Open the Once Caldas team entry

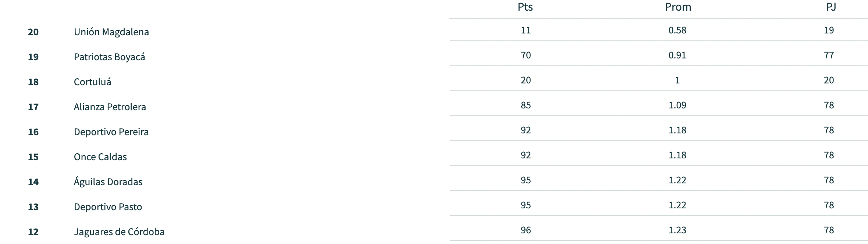click(x=100, y=157)
